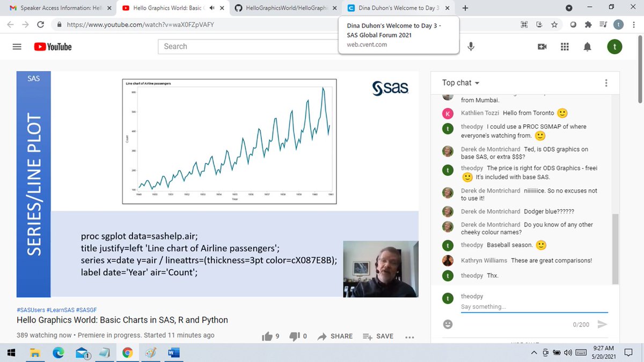Open YouTube notifications bell

click(x=588, y=47)
